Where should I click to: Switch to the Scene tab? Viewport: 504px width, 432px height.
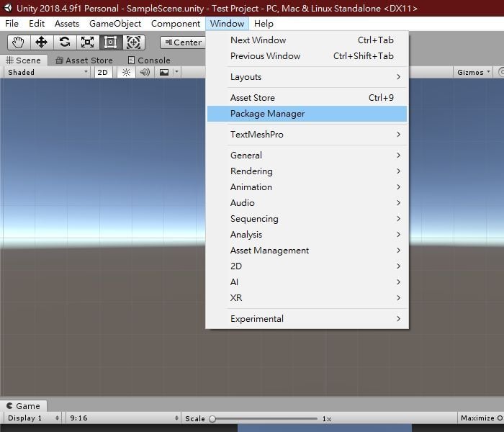coord(24,60)
